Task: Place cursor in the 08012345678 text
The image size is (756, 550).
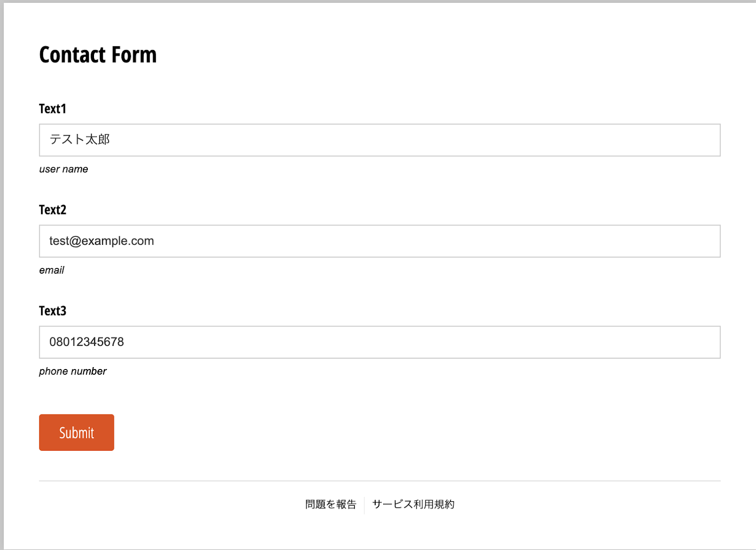Action: click(86, 342)
